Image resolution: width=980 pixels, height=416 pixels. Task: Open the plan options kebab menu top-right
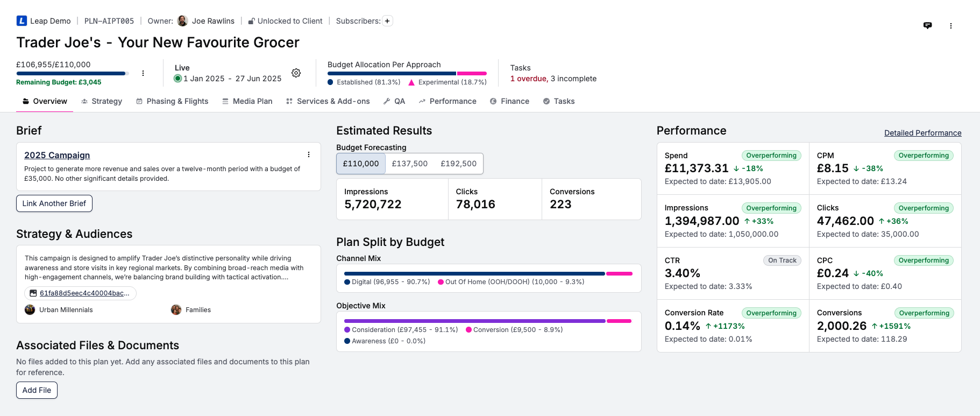click(950, 26)
